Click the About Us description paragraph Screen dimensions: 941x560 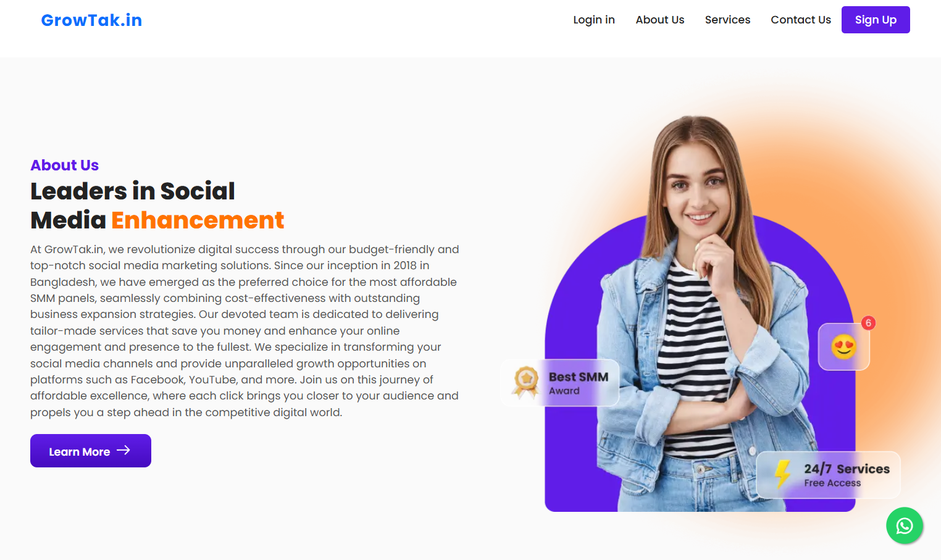pos(245,331)
